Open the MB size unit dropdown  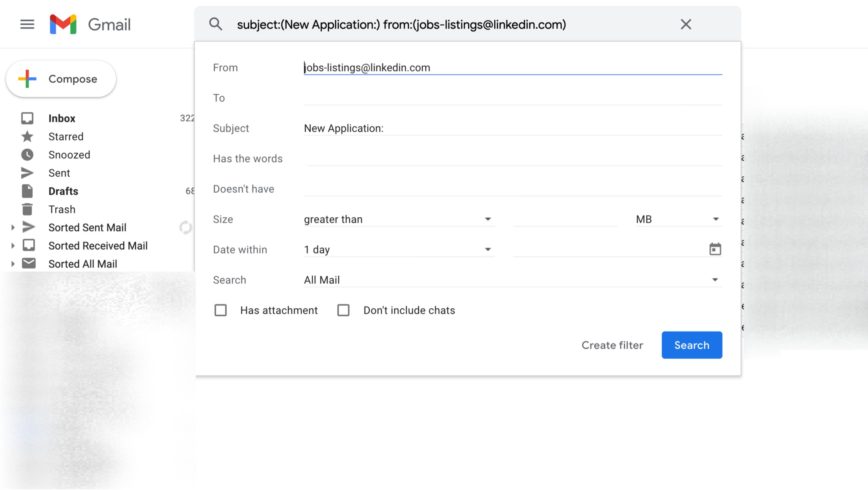[679, 219]
